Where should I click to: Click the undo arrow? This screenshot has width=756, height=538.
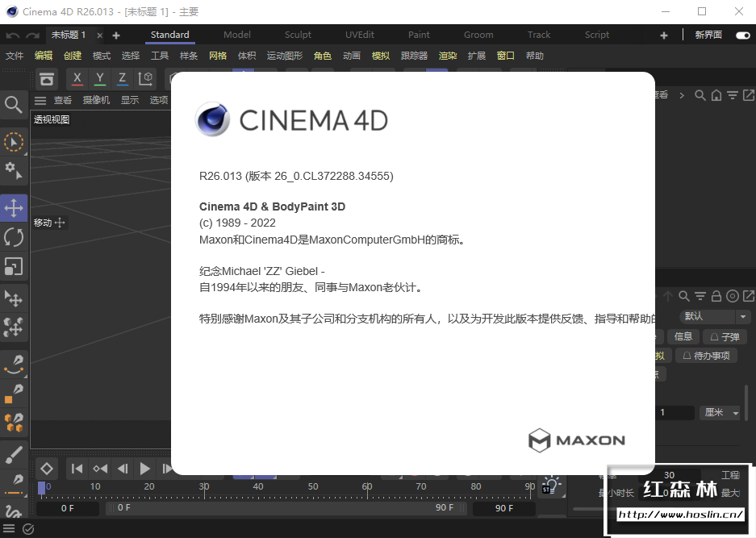(13, 35)
